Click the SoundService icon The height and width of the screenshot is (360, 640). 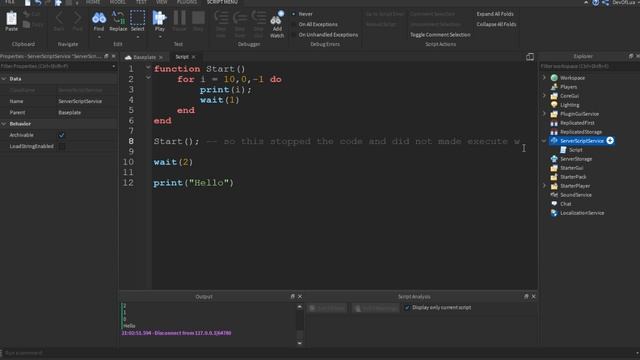pyautogui.click(x=554, y=195)
